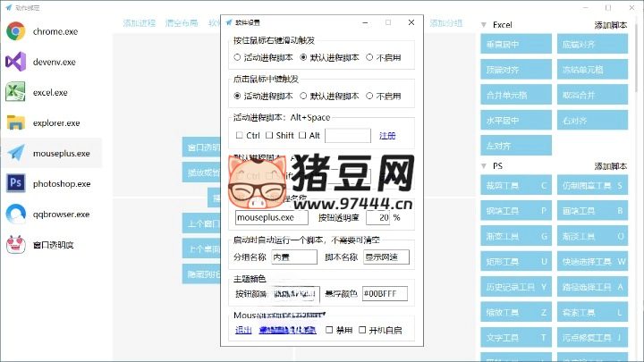Tick Ctrl checkbox for 活动进程脚本 hotkey

coord(240,135)
